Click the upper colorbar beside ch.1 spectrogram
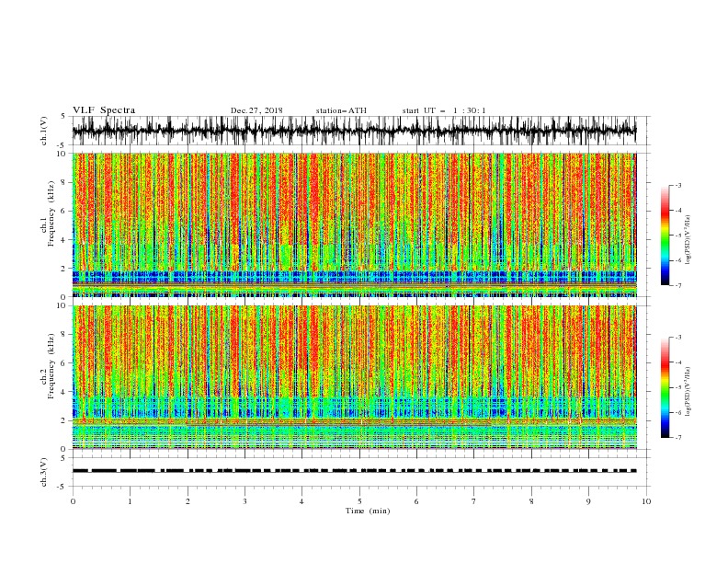This screenshot has width=728, height=563. point(665,235)
